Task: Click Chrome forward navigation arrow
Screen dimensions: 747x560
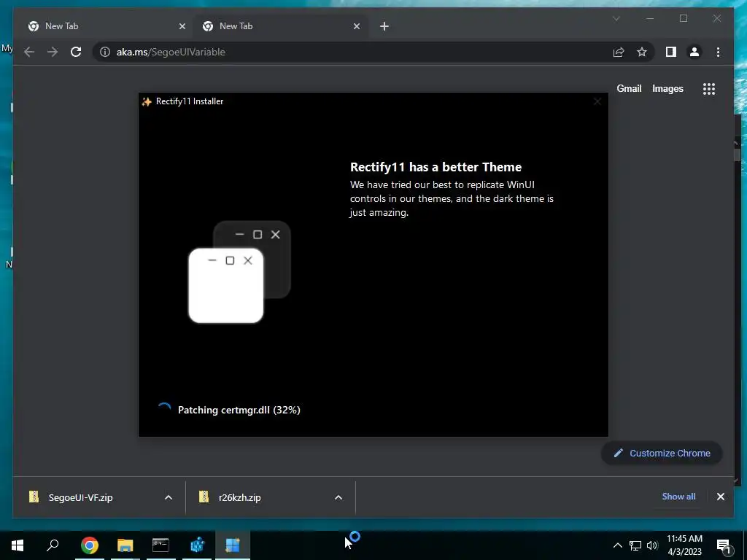Action: coord(53,52)
